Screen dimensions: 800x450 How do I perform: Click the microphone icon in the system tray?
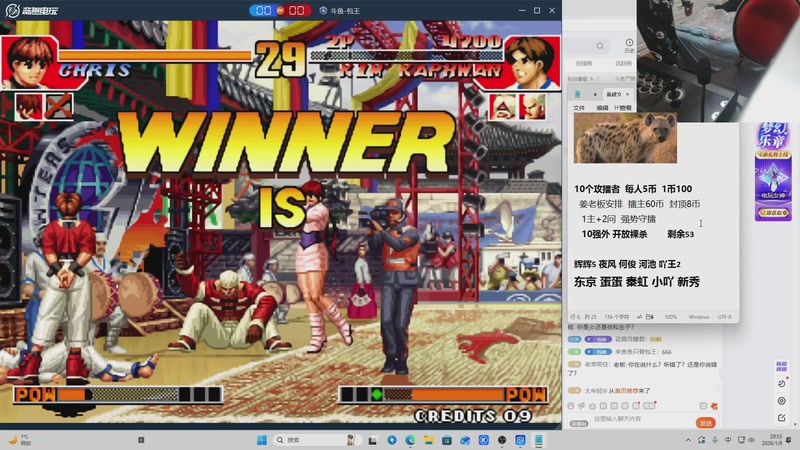pyautogui.click(x=715, y=440)
